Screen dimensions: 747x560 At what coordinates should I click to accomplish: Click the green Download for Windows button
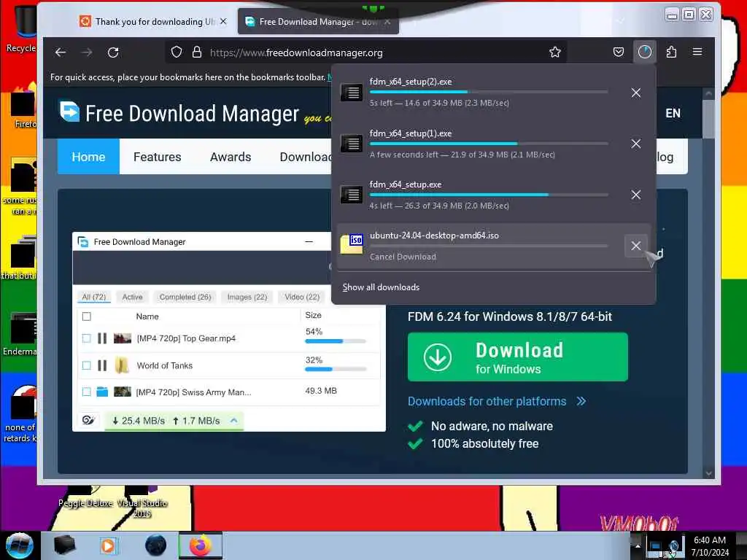[518, 357]
